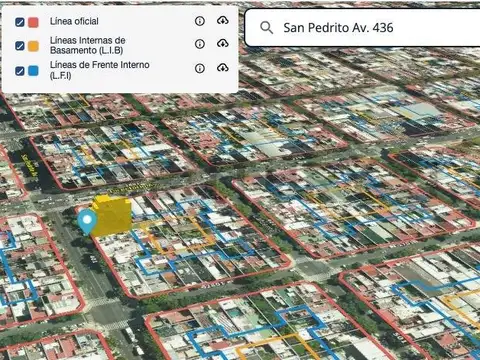
Task: Open info for Líneas Internas de Basamento
Action: point(200,44)
